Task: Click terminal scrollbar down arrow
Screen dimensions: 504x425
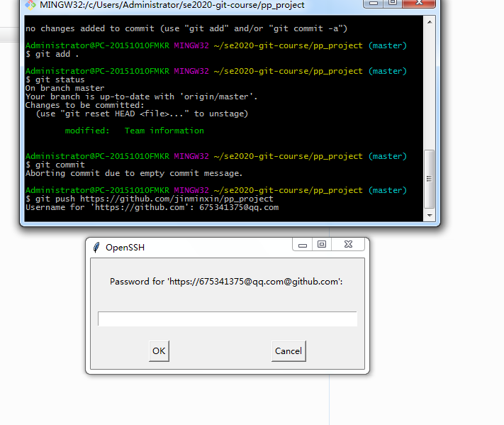Action: click(x=430, y=216)
